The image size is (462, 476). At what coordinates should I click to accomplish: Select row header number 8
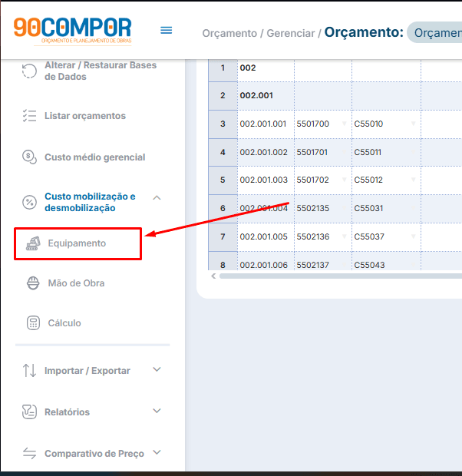pos(223,262)
